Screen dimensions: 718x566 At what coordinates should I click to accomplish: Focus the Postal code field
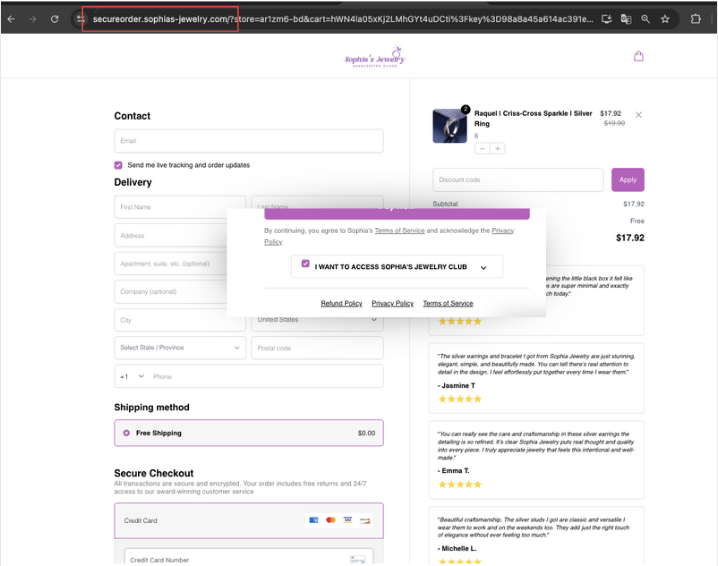pyautogui.click(x=317, y=348)
